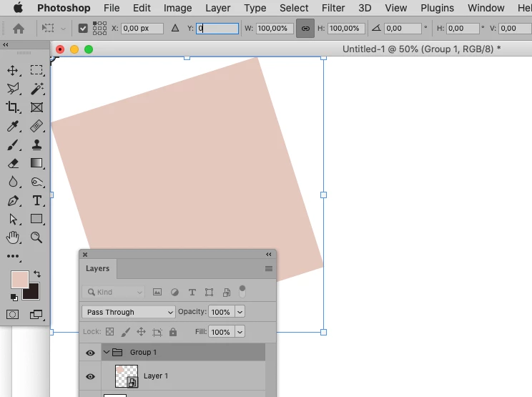Filter for pixel layers
532x397 pixels.
click(157, 292)
